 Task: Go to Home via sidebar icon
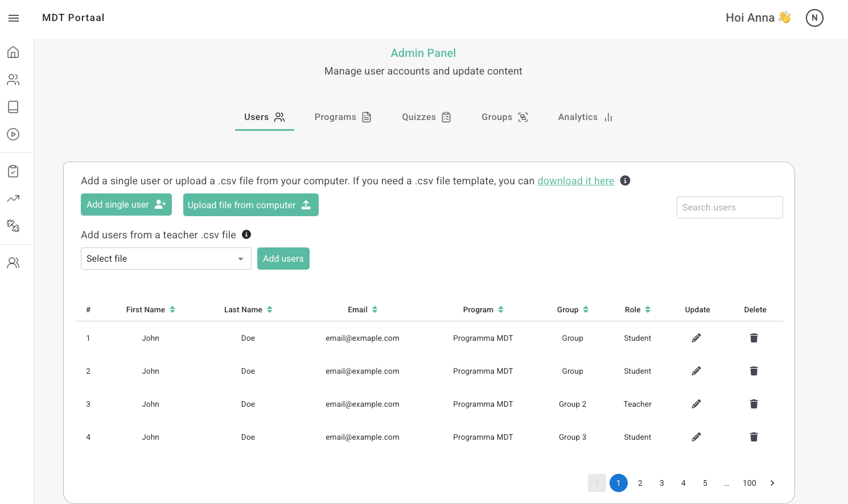(13, 52)
